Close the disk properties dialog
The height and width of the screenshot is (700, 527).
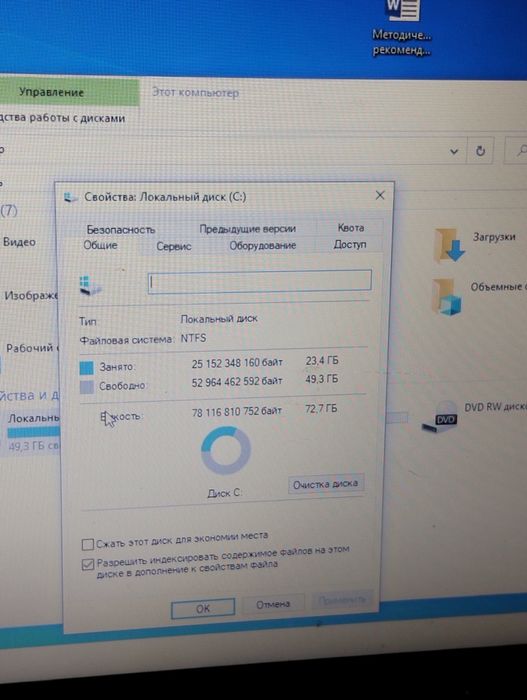click(x=380, y=195)
